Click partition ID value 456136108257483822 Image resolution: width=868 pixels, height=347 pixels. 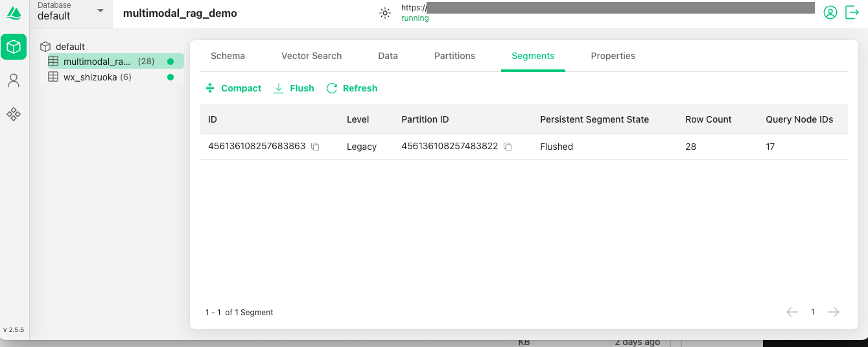pos(450,147)
